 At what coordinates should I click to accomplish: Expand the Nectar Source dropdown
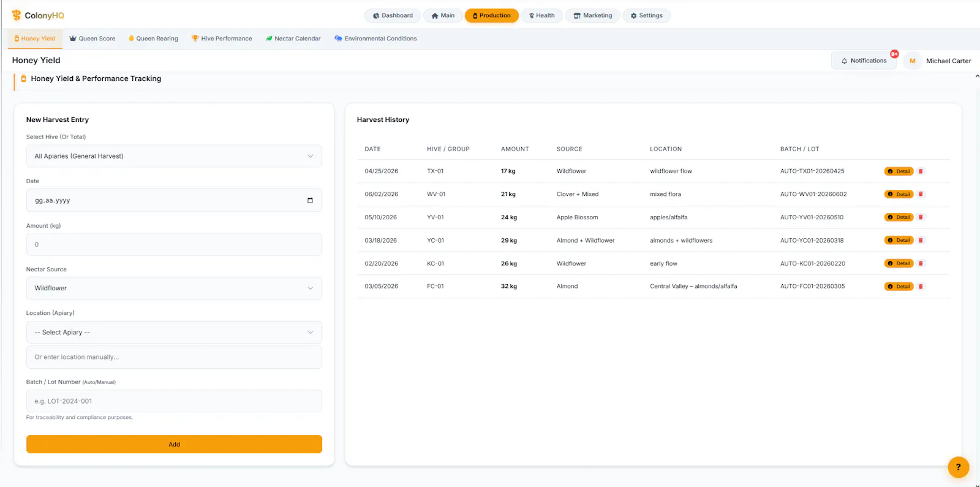(x=174, y=288)
